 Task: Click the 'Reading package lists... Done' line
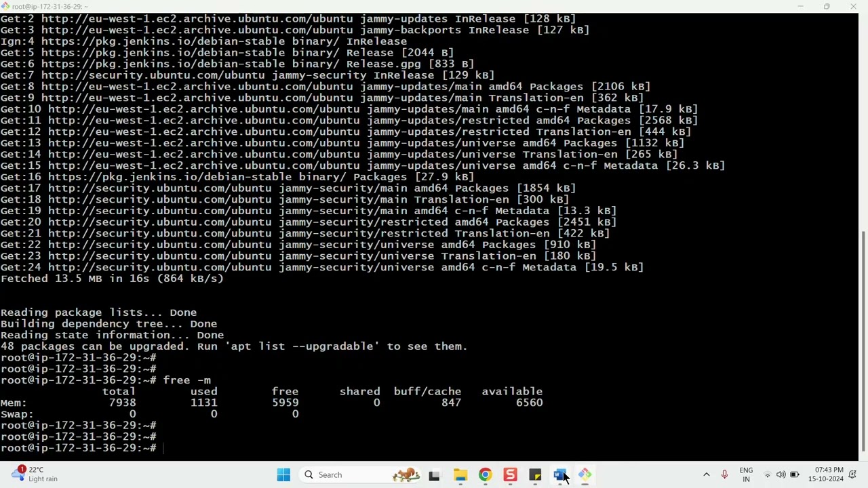pyautogui.click(x=98, y=312)
